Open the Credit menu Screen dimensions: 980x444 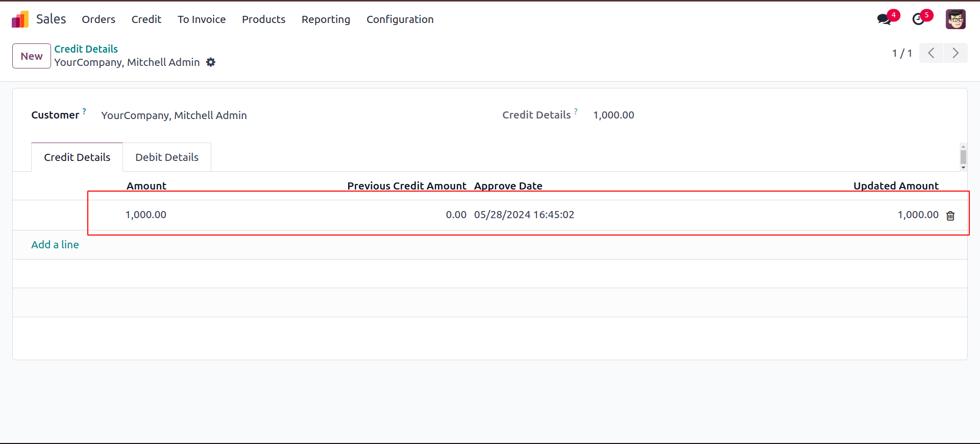click(146, 19)
